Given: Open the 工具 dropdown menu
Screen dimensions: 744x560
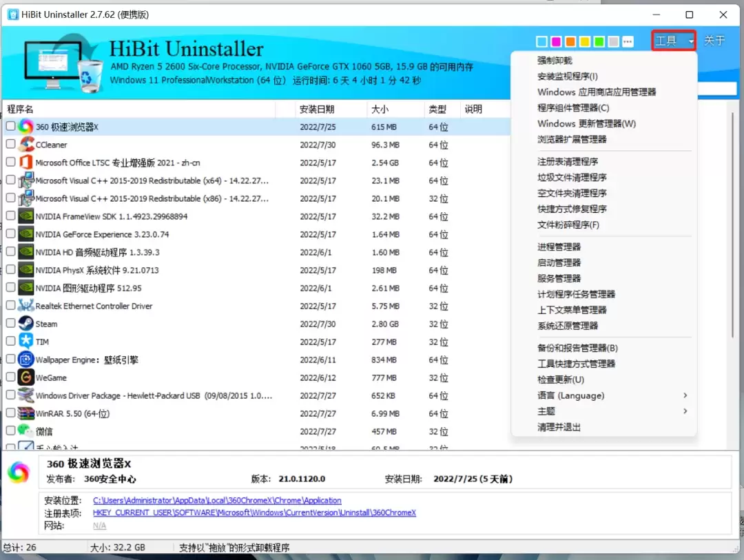Looking at the screenshot, I should (674, 41).
